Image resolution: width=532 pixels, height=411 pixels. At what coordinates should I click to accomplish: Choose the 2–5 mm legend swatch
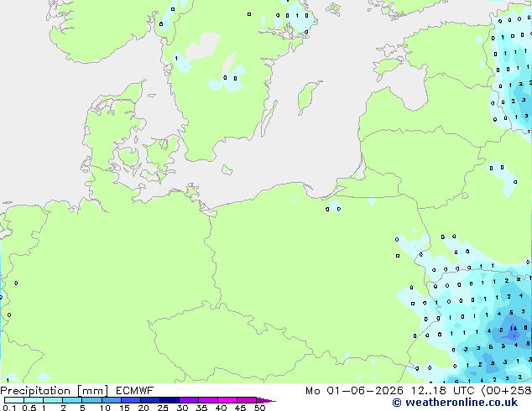click(72, 400)
